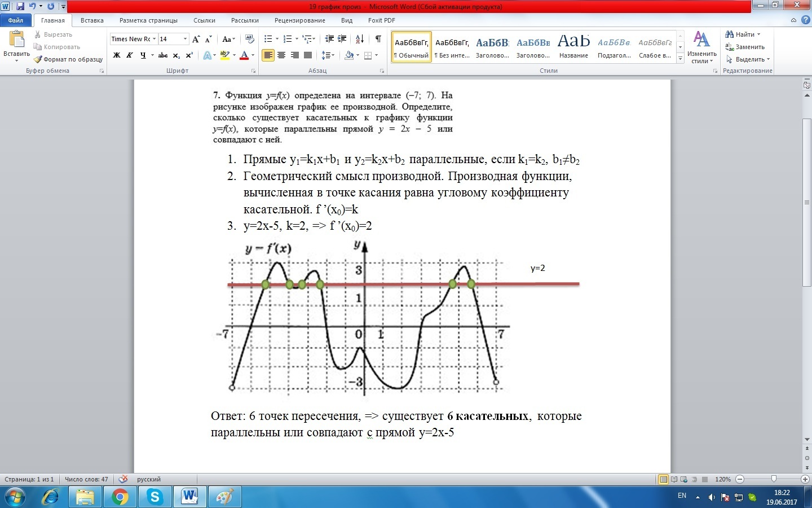Image resolution: width=812 pixels, height=508 pixels.
Task: Open Google Chrome from the taskbar
Action: [x=120, y=497]
